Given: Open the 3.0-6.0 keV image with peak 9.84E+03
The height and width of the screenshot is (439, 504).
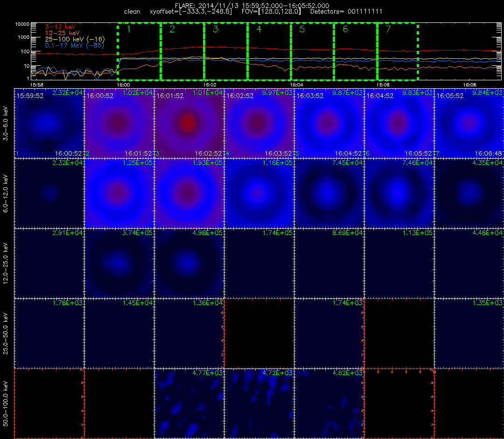Looking at the screenshot, I should [469, 123].
